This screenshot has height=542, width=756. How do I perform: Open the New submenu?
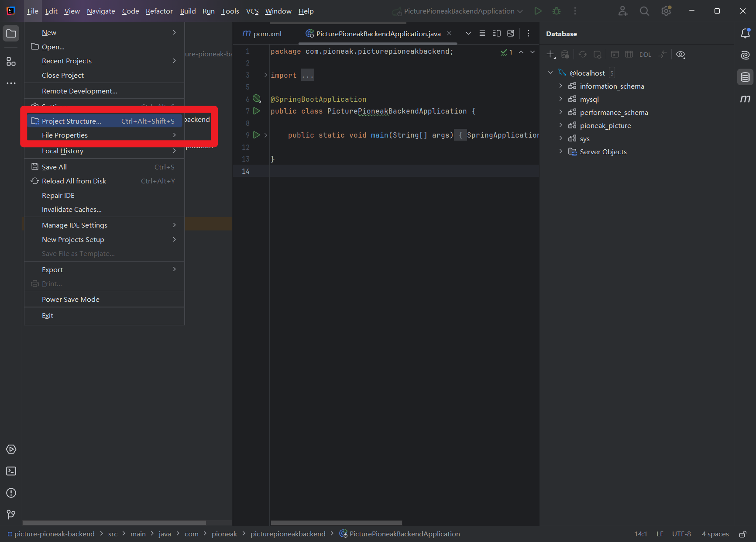(104, 32)
